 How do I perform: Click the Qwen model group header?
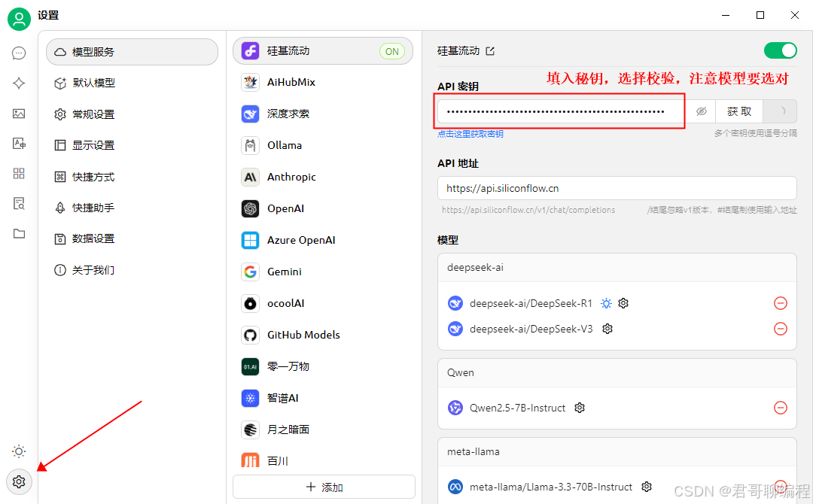pyautogui.click(x=617, y=372)
